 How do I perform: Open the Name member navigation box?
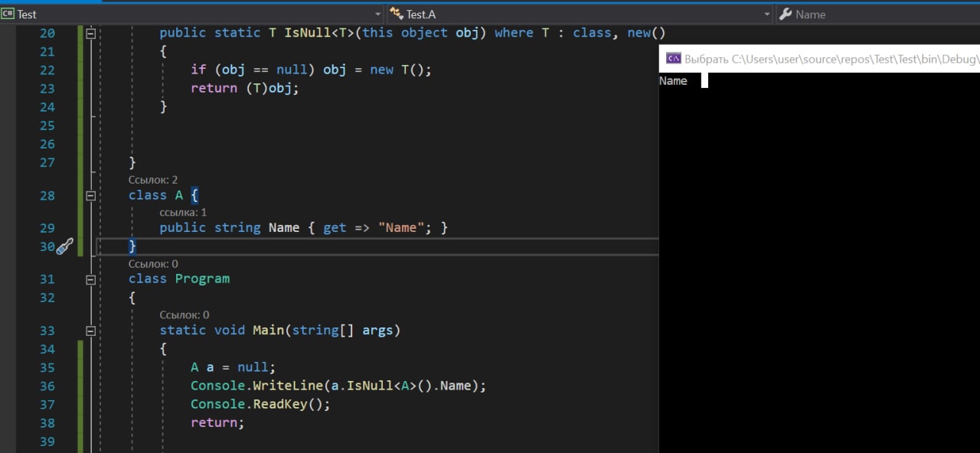pos(877,15)
